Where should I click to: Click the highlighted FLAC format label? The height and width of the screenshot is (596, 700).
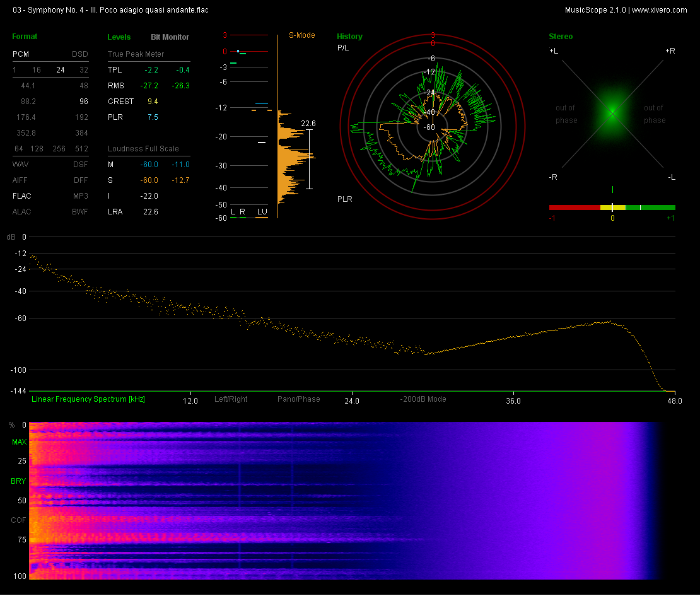tap(21, 196)
